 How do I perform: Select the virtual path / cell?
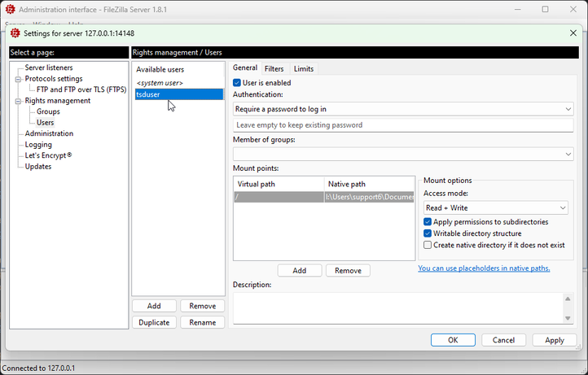point(279,197)
